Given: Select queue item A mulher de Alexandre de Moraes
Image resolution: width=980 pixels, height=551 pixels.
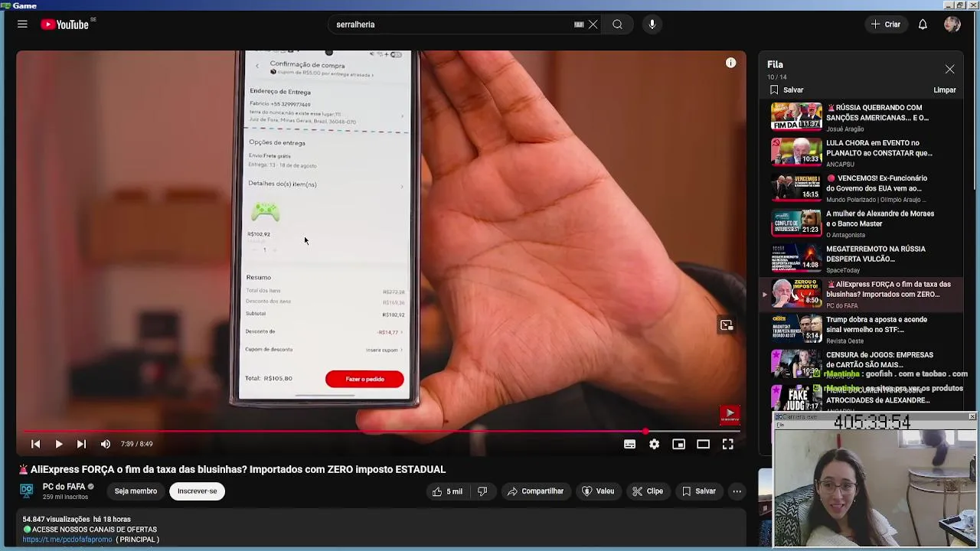Looking at the screenshot, I should pos(862,223).
